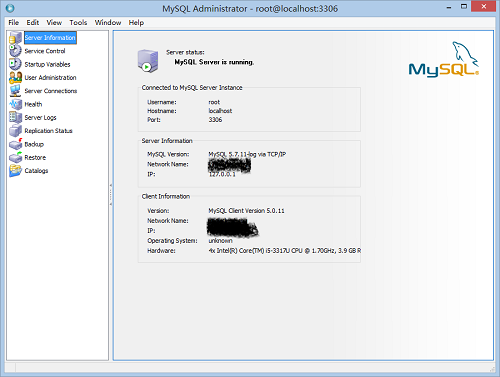Open the Help menu

click(x=136, y=23)
